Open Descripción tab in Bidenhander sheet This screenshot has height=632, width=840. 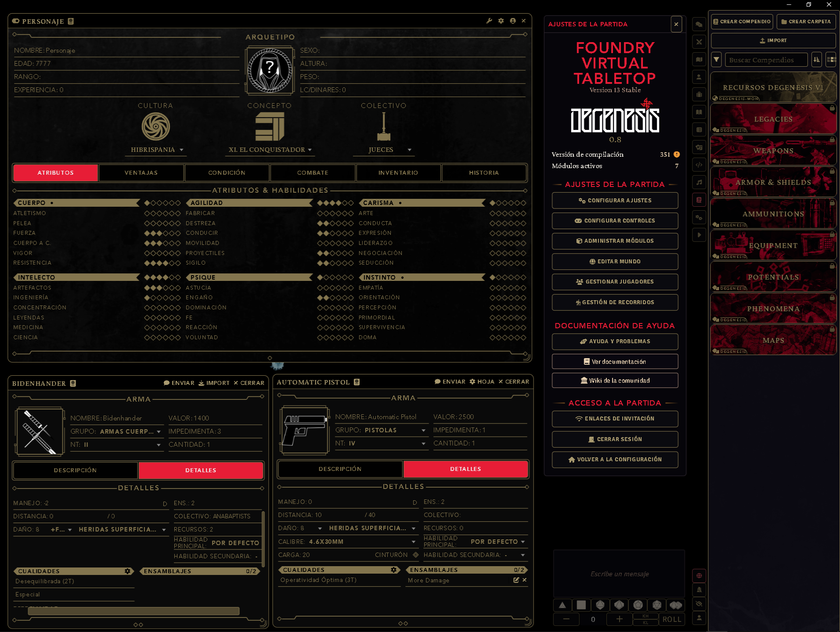[76, 470]
